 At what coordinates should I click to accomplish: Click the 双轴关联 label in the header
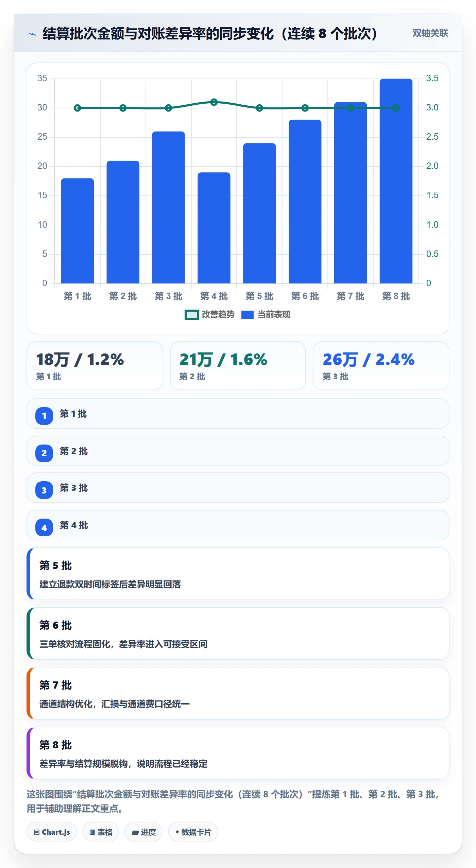tap(430, 33)
